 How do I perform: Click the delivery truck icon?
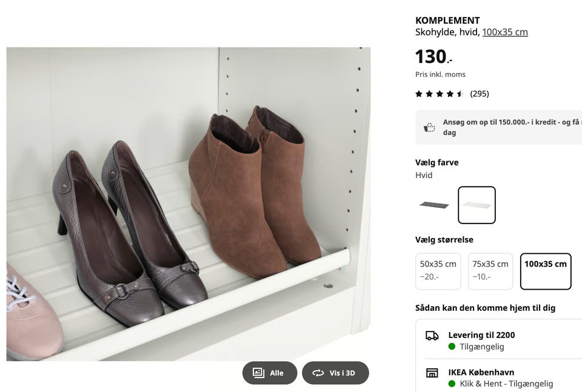pyautogui.click(x=432, y=336)
